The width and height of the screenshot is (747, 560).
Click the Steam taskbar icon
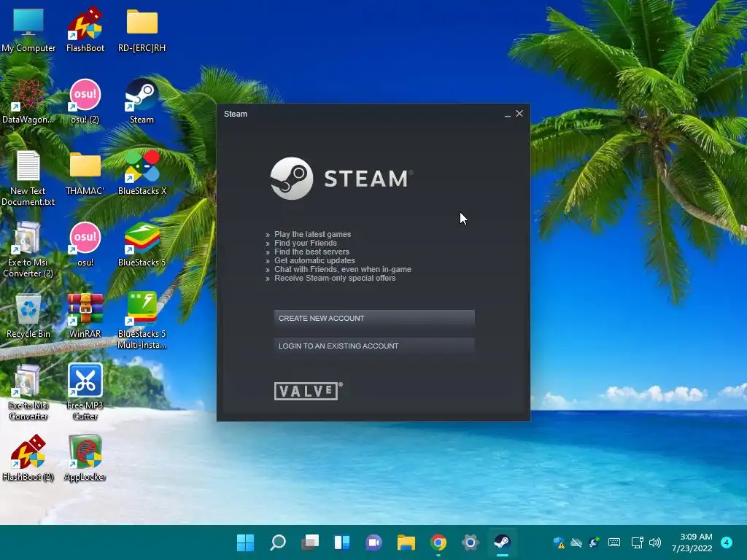point(502,542)
